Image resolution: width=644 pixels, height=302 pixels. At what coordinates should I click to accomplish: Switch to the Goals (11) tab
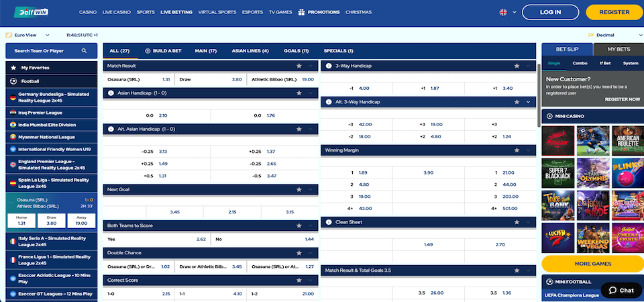pyautogui.click(x=296, y=51)
